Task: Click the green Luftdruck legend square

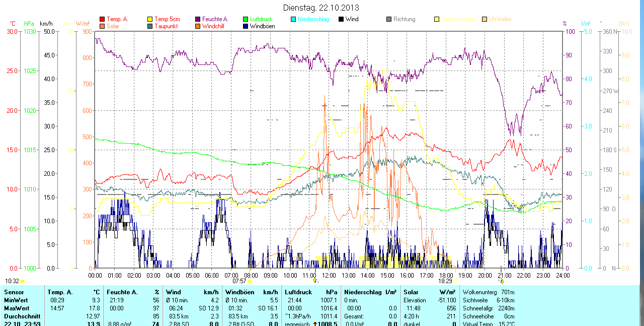Action: pos(246,19)
